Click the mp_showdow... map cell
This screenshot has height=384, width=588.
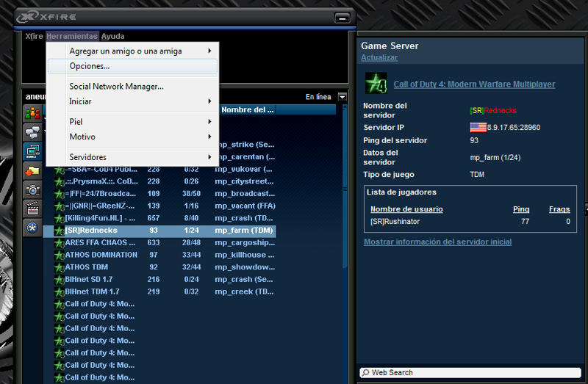point(245,267)
